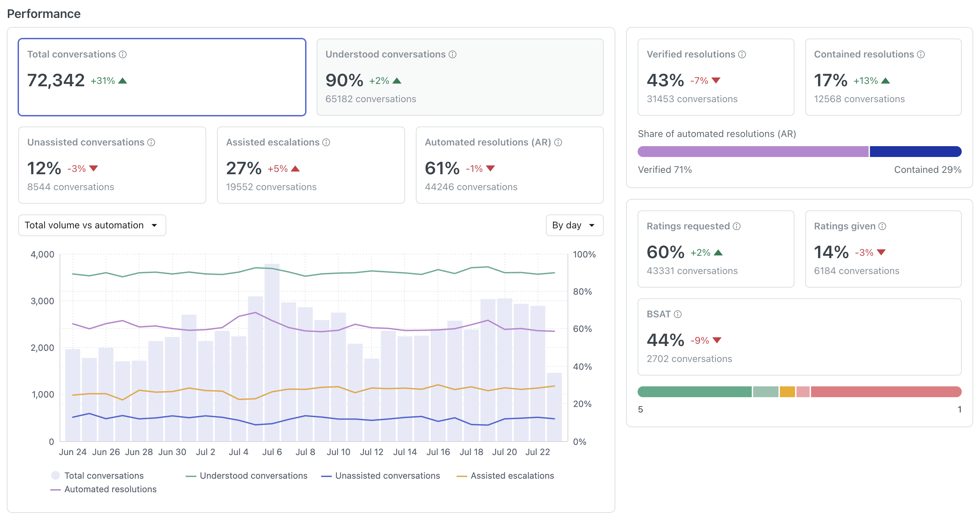This screenshot has height=521, width=980.
Task: Hide Unassisted conversations legend series
Action: pos(380,475)
